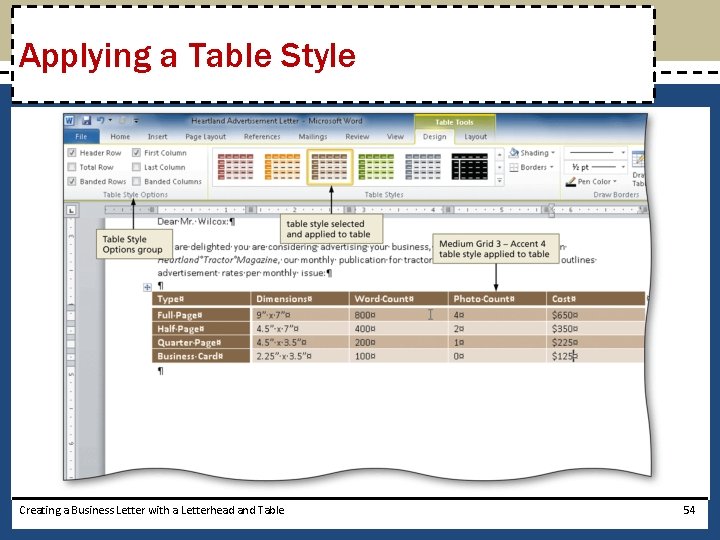Click the tab selector at ruler corner
This screenshot has width=720, height=540.
coord(71,210)
